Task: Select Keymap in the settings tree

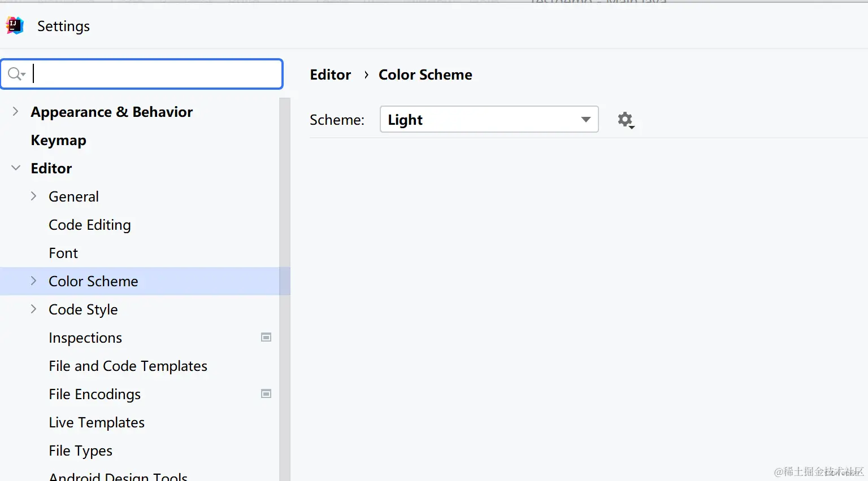Action: tap(59, 140)
